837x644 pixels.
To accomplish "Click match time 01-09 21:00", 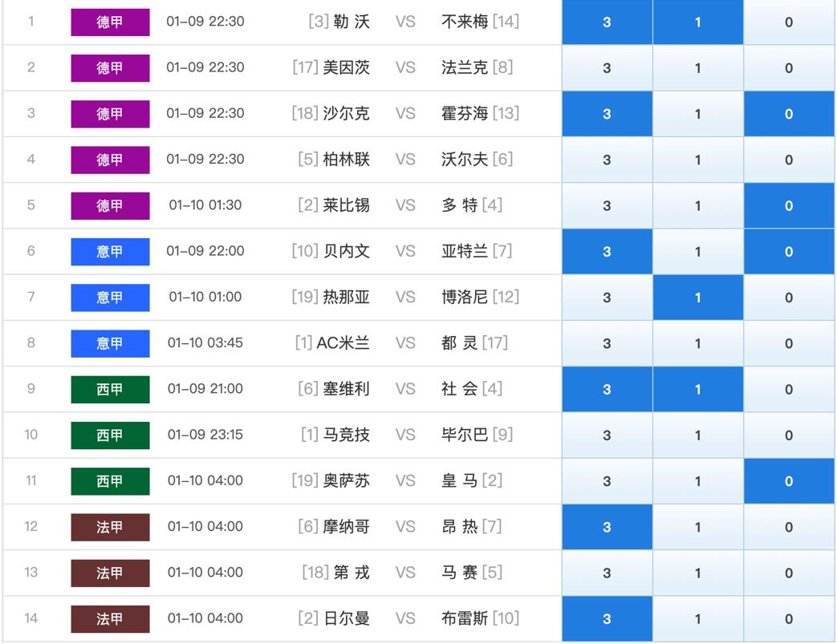I will coord(205,388).
